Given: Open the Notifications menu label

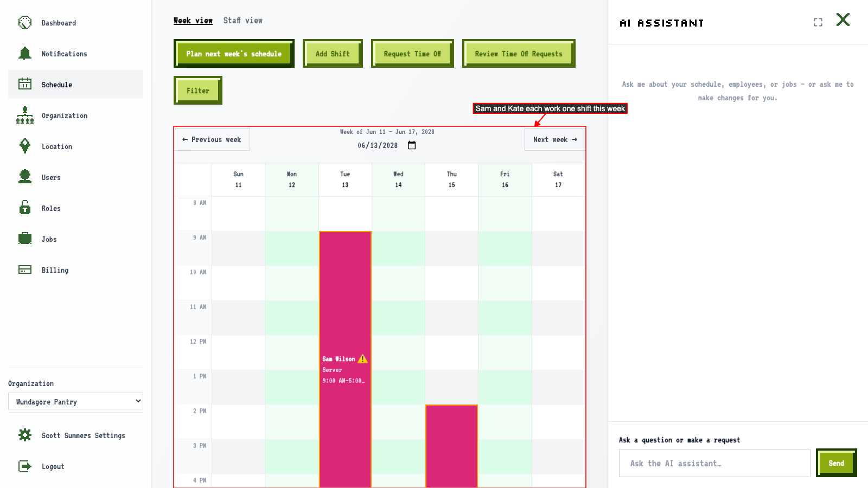Looking at the screenshot, I should (64, 54).
